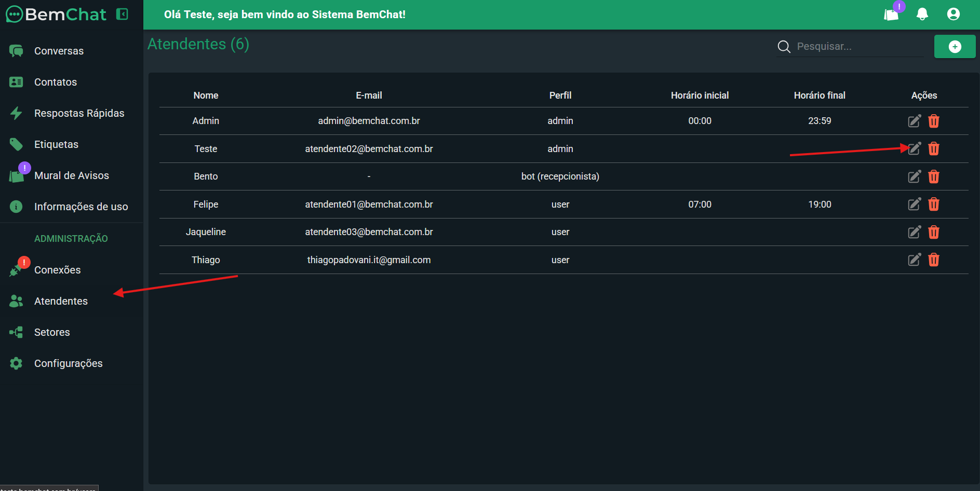Open Conversas in the sidebar

click(x=59, y=51)
